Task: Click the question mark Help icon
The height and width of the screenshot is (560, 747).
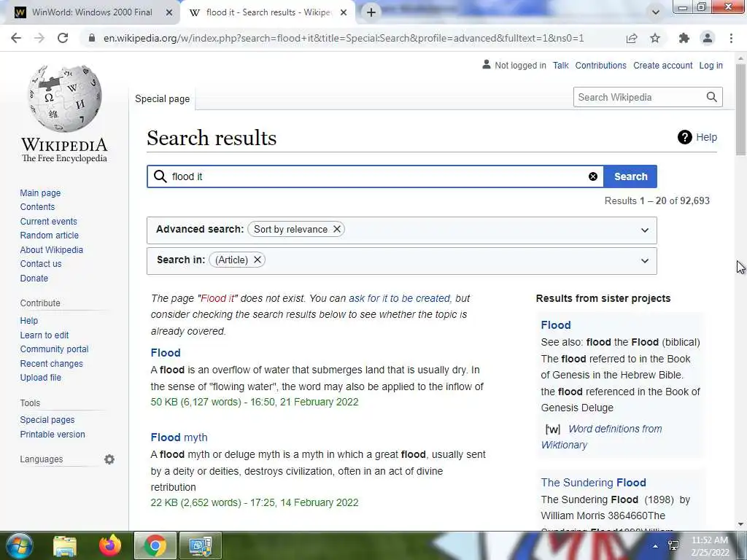Action: (x=684, y=137)
